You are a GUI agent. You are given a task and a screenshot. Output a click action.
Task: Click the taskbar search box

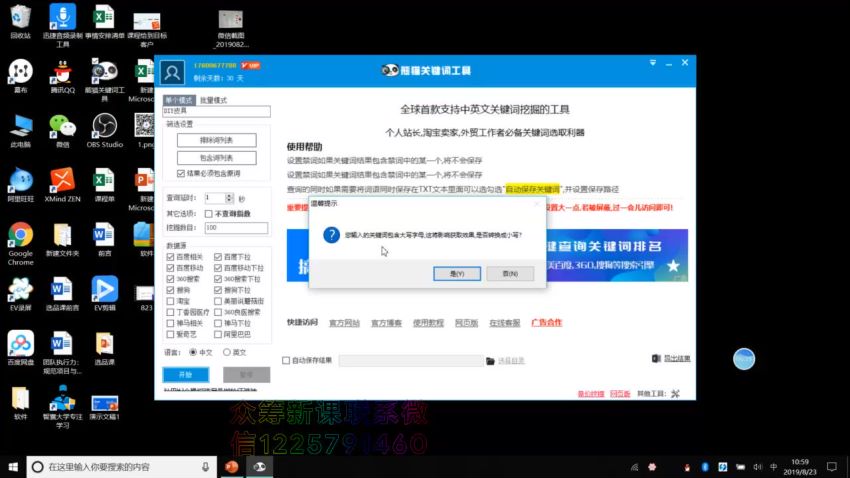pos(121,467)
